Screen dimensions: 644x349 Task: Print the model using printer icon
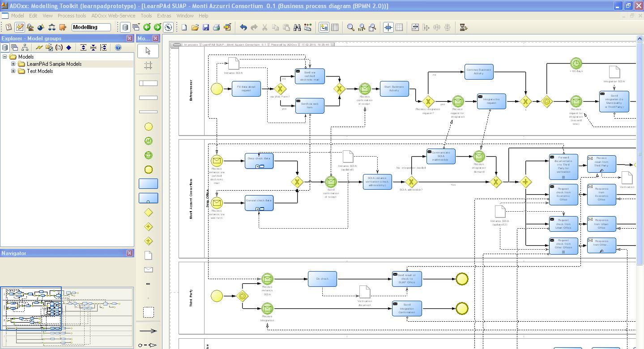(217, 27)
